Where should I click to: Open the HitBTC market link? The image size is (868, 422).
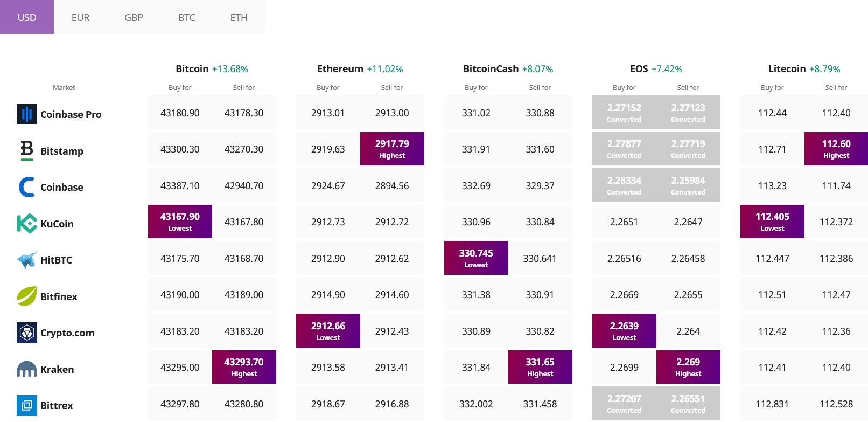pyautogui.click(x=56, y=260)
